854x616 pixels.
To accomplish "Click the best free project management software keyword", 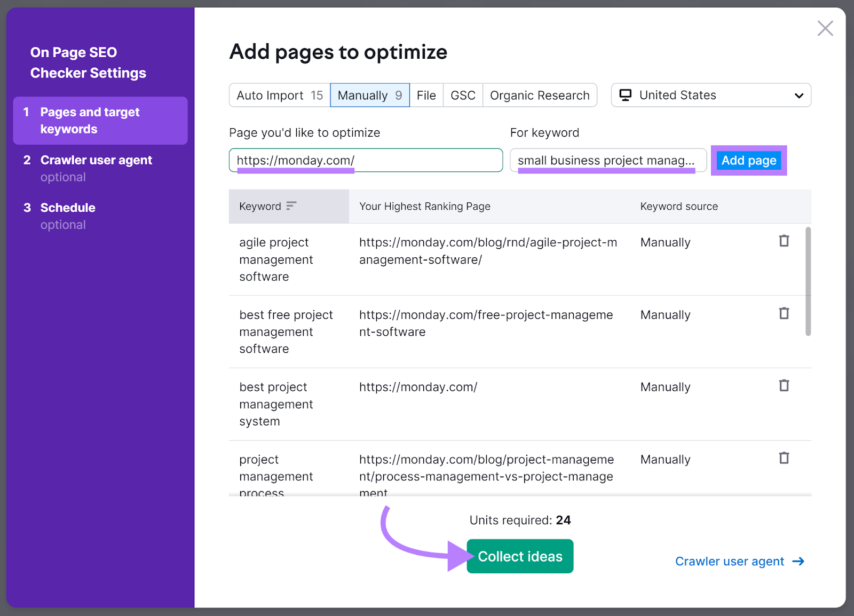I will click(286, 331).
